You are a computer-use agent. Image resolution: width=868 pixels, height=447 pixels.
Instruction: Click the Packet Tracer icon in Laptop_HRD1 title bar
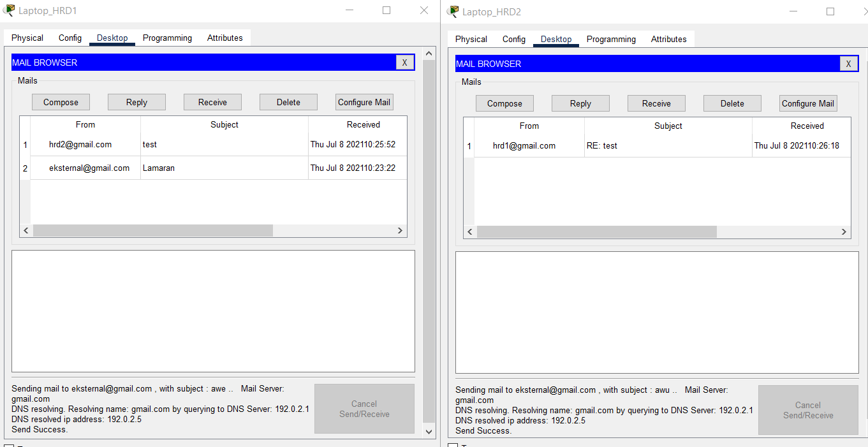click(x=9, y=11)
